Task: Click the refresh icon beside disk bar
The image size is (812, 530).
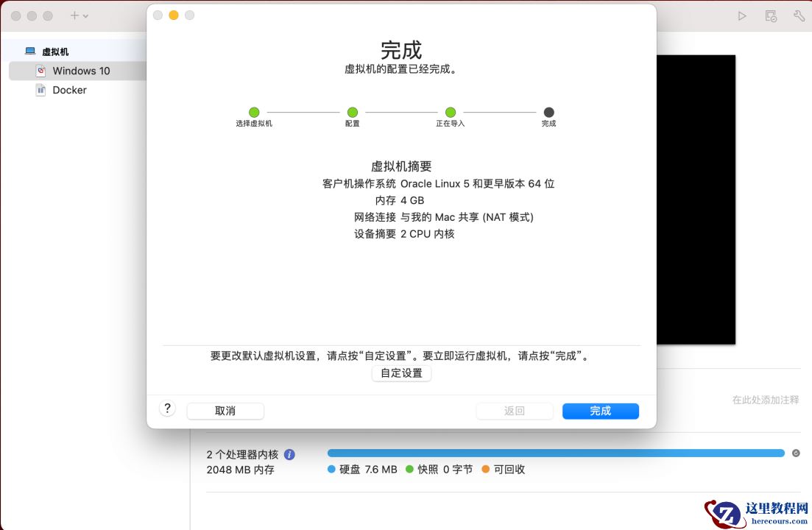Action: pyautogui.click(x=796, y=453)
